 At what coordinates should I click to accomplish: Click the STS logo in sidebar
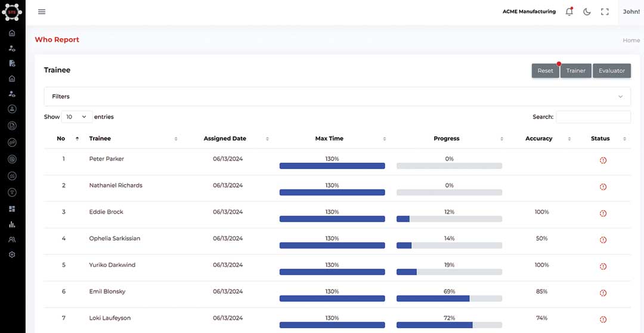[x=12, y=11]
